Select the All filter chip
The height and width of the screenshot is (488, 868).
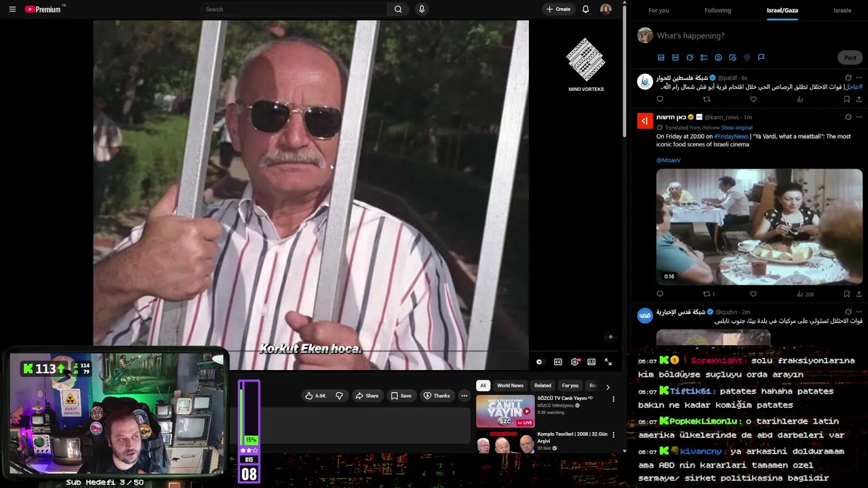pos(483,386)
